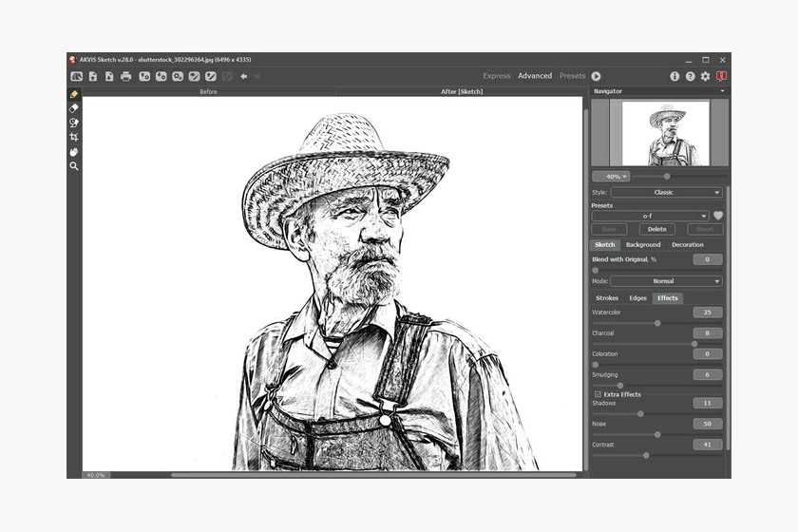
Task: Collapse the Navigator panel arrow
Action: click(722, 91)
